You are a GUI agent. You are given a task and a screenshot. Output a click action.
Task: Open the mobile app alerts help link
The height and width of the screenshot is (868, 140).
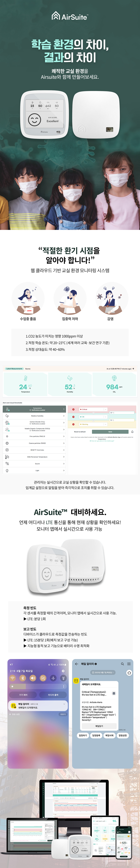pyautogui.click(x=102, y=441)
